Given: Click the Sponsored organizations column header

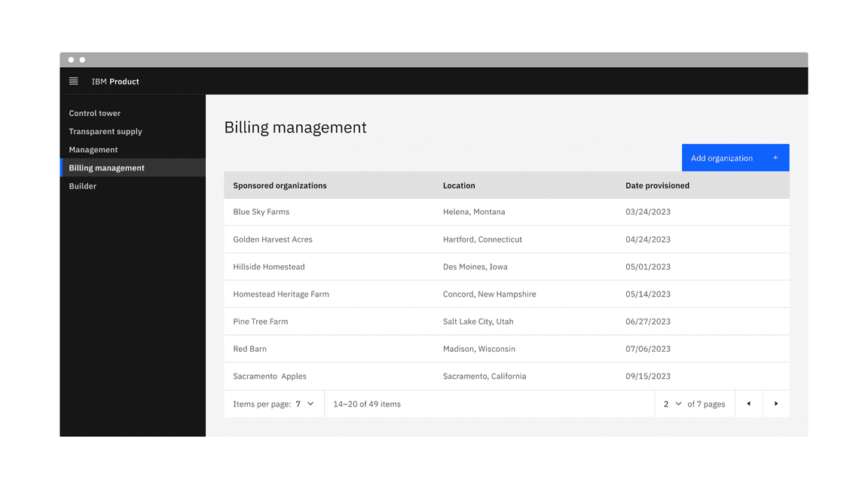Looking at the screenshot, I should point(280,185).
